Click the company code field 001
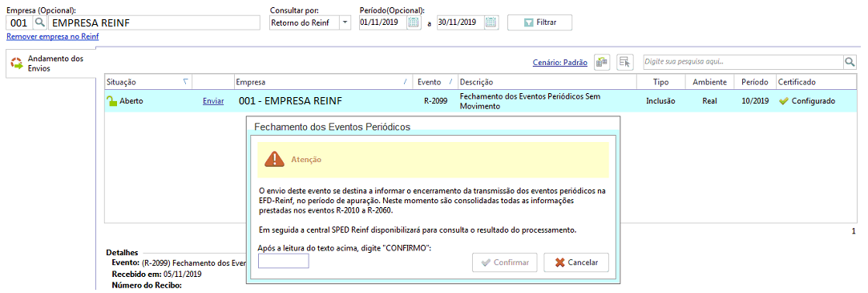 click(19, 22)
